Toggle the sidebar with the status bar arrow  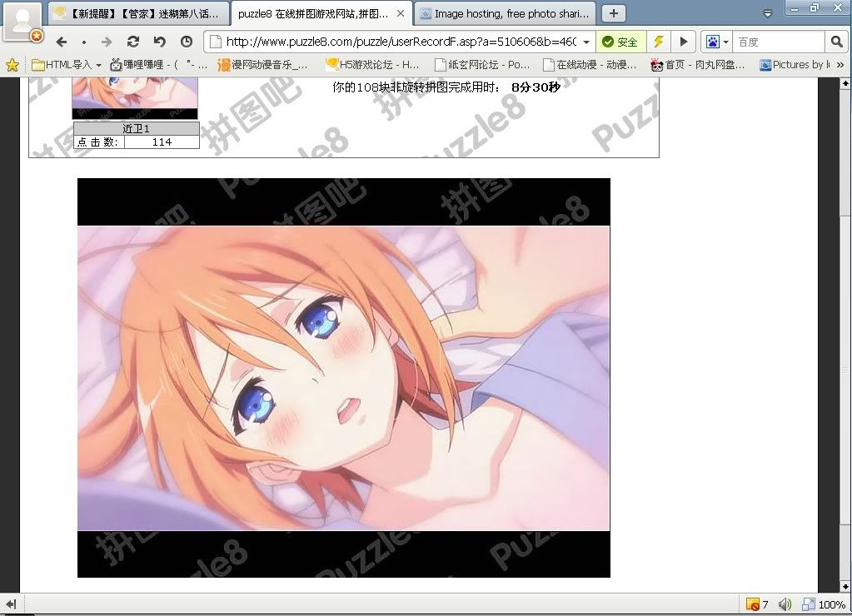pos(11,604)
